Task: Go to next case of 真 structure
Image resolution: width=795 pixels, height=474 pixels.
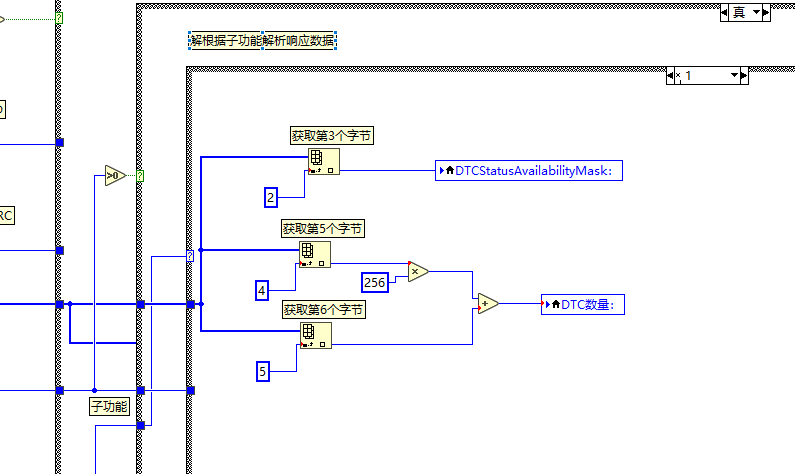Action: coord(766,12)
